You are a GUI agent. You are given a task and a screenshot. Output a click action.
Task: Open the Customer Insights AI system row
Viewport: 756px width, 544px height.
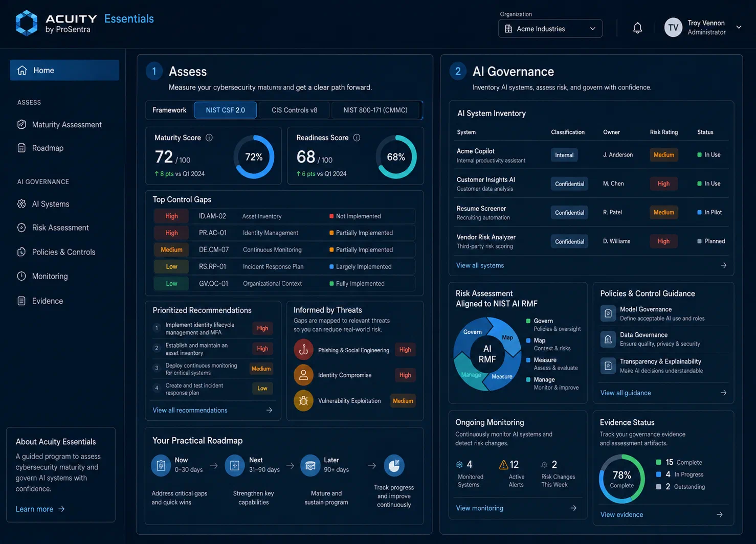click(x=591, y=184)
